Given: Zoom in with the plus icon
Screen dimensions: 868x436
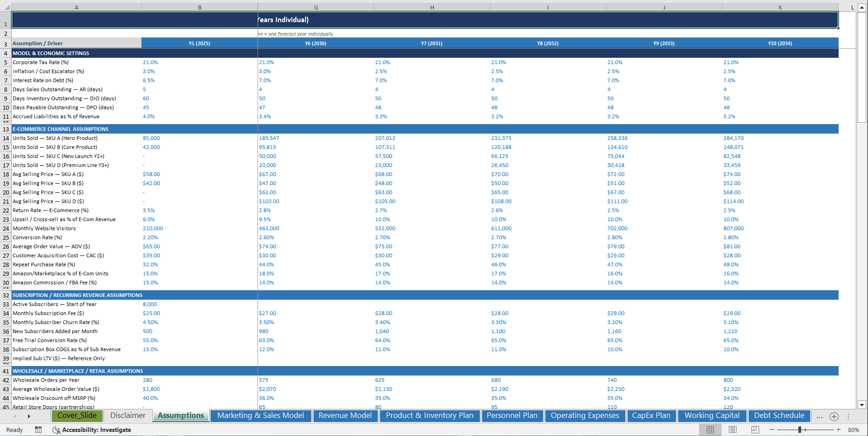Looking at the screenshot, I should (838, 430).
